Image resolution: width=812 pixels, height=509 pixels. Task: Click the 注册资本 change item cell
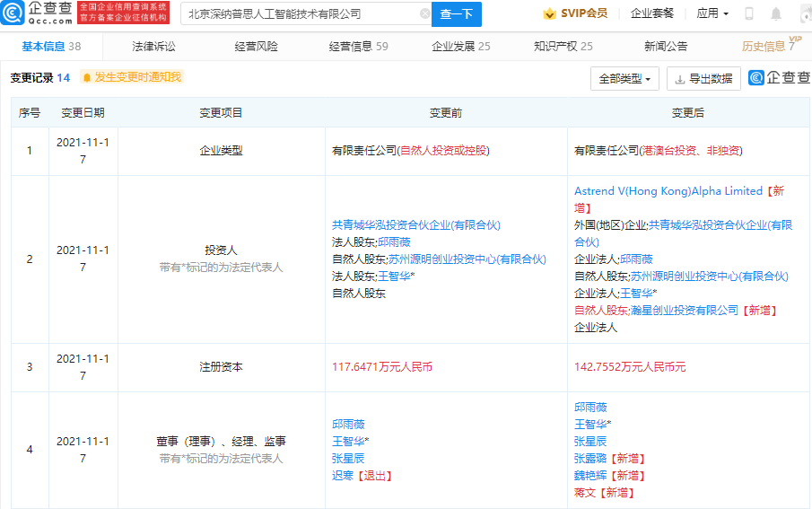(221, 367)
